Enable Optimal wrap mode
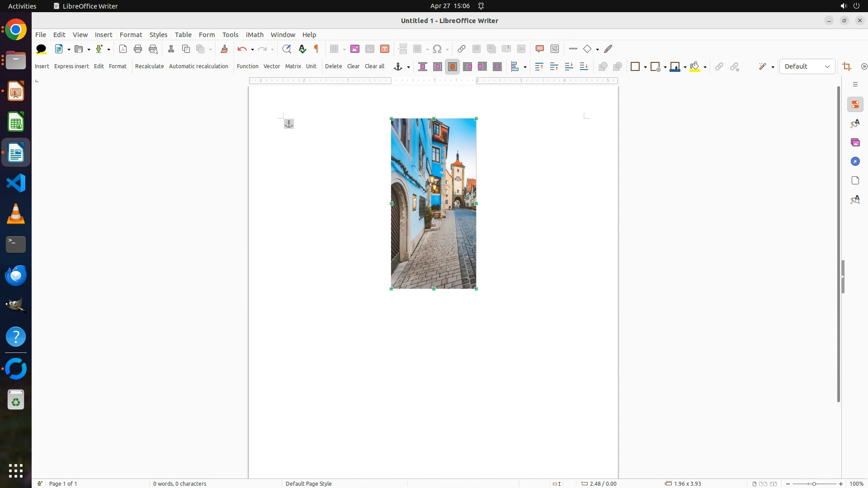868x488 pixels. click(453, 66)
